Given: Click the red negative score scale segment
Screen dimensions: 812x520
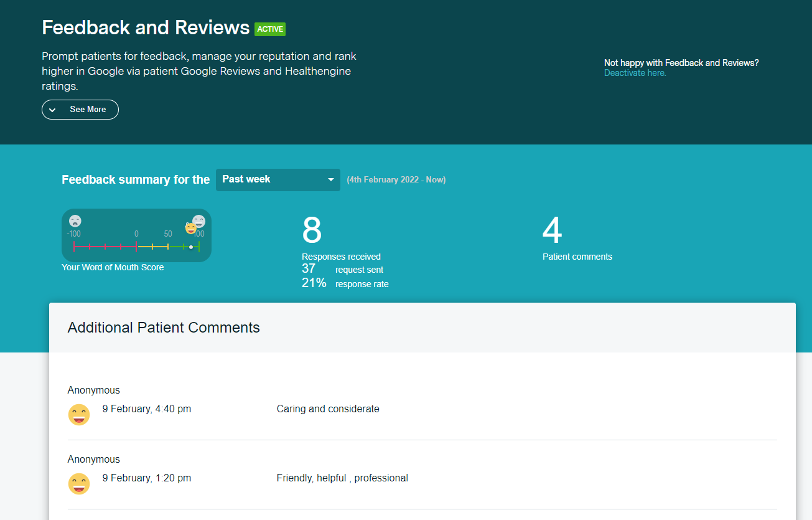Looking at the screenshot, I should 105,247.
